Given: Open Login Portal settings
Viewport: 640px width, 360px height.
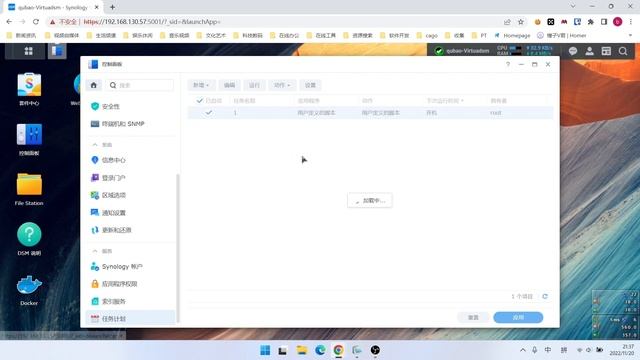Looking at the screenshot, I should point(113,178).
